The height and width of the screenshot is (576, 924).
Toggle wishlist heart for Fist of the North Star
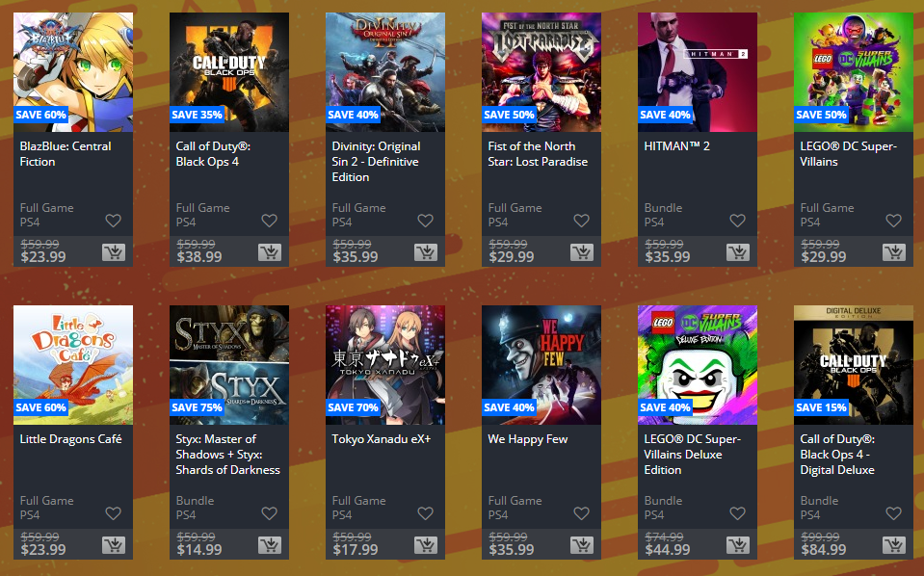click(x=582, y=221)
